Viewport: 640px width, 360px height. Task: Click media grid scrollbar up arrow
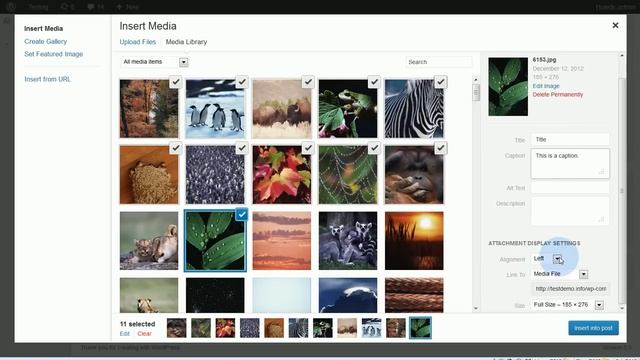(x=476, y=80)
